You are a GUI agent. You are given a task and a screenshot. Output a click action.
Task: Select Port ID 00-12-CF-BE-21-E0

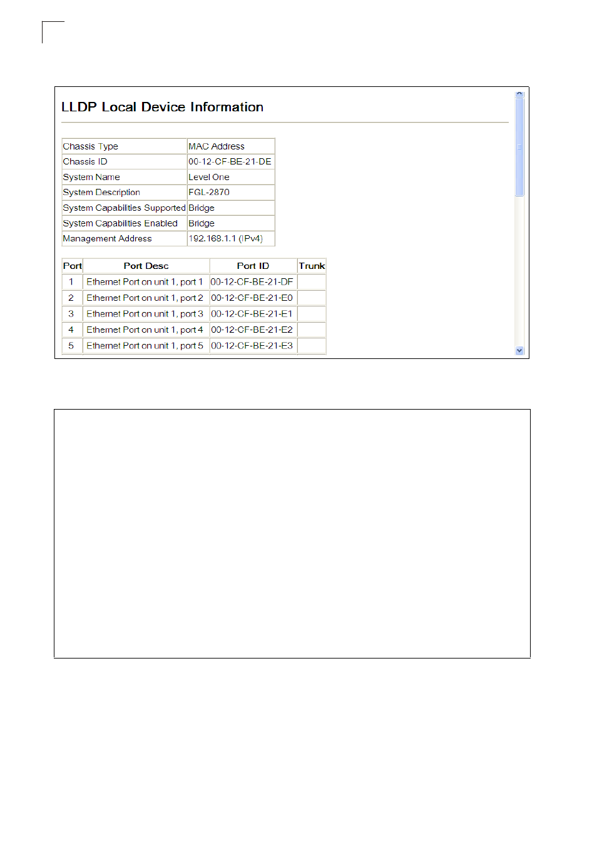pos(252,298)
